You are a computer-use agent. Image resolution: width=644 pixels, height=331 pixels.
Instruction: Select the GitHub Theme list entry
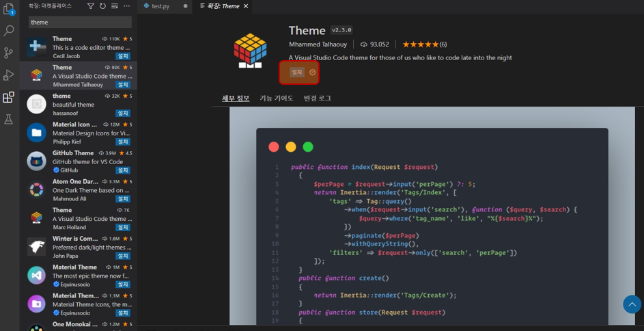coord(79,161)
